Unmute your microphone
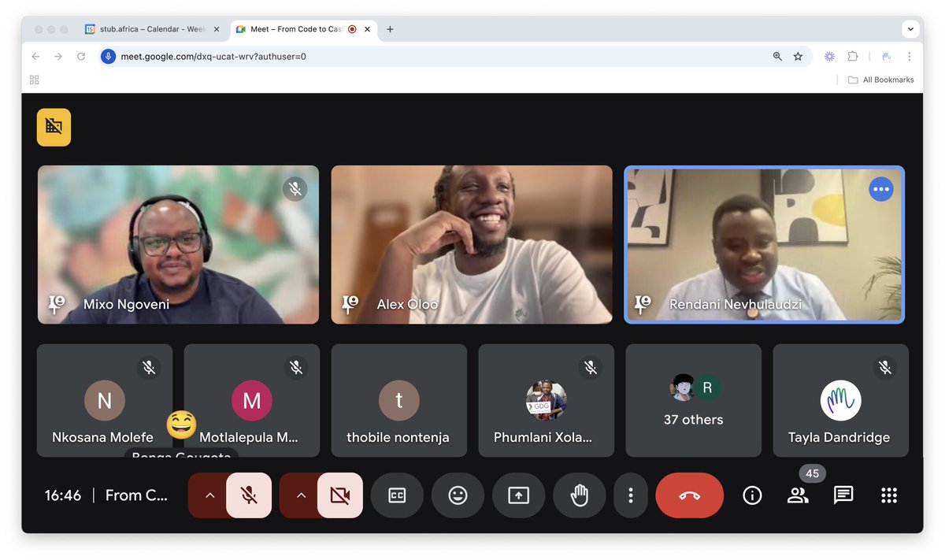 pos(249,495)
